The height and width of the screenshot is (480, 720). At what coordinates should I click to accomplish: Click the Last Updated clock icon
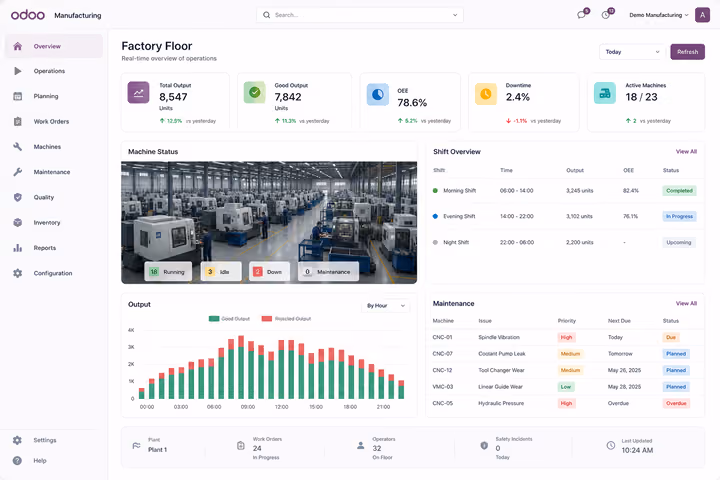[x=611, y=446]
